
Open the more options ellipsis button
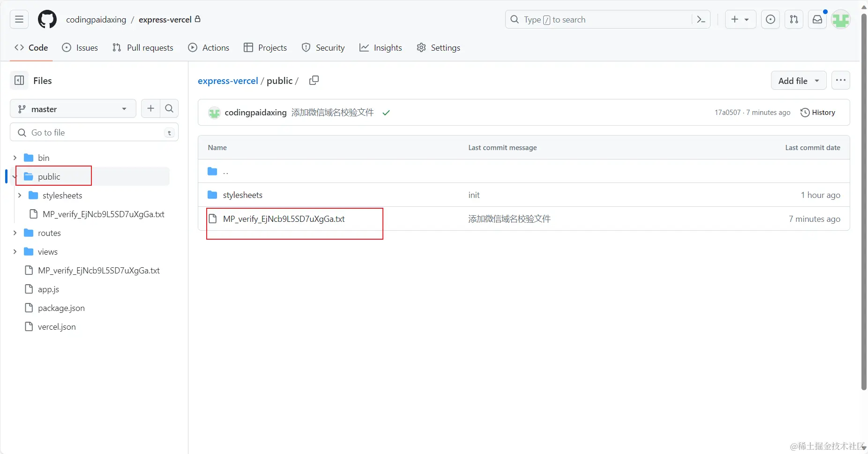point(841,80)
